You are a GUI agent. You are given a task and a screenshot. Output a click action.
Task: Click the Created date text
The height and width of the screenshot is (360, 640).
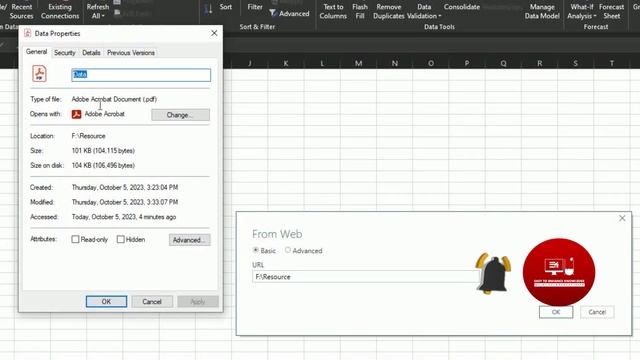click(x=125, y=187)
